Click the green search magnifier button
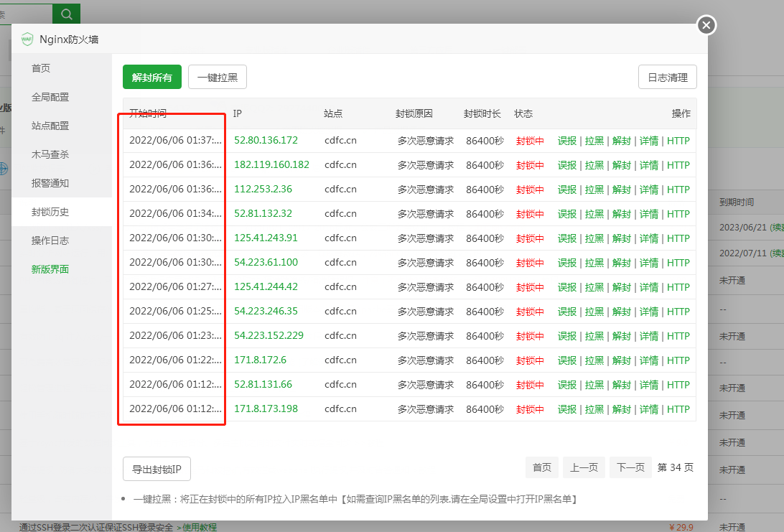 (x=67, y=14)
